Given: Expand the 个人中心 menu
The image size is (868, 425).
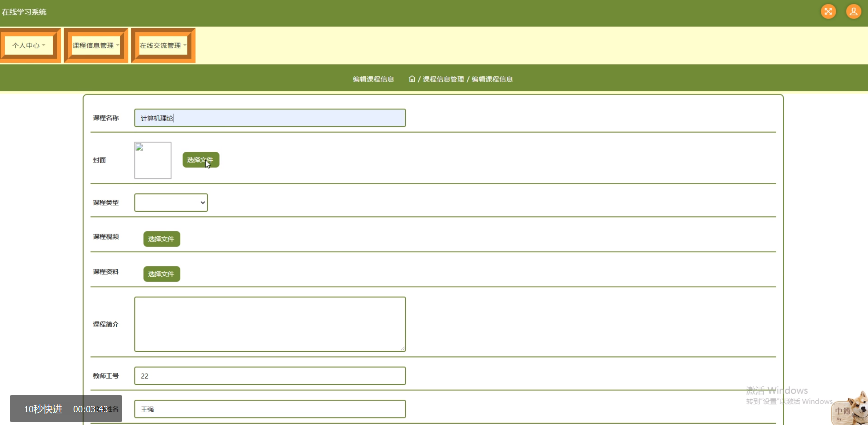Looking at the screenshot, I should (29, 46).
